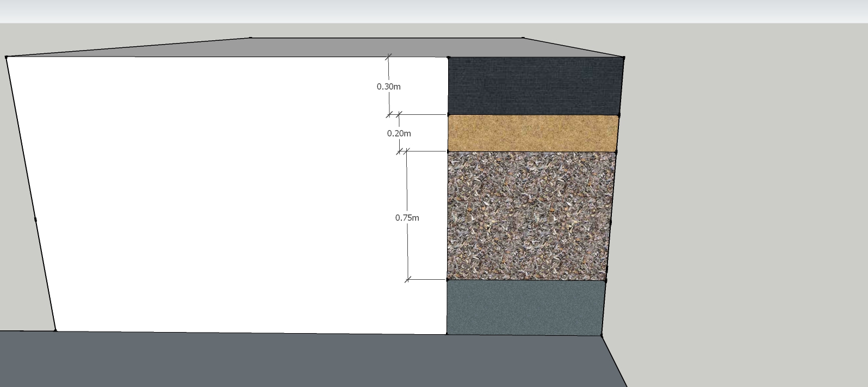Click the midpoint marker on the left edge
The height and width of the screenshot is (387, 868).
pyautogui.click(x=35, y=219)
